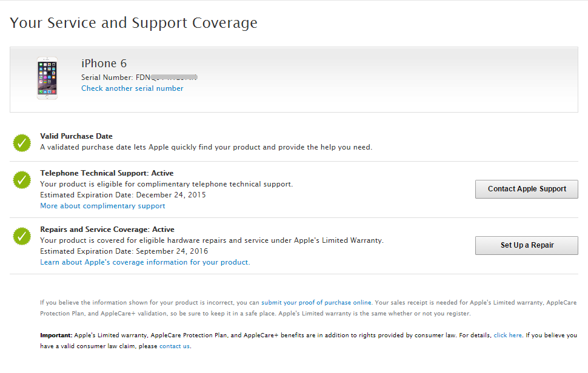Click the Set Up a Repair button
Viewport: 588px width, 373px height.
click(527, 245)
